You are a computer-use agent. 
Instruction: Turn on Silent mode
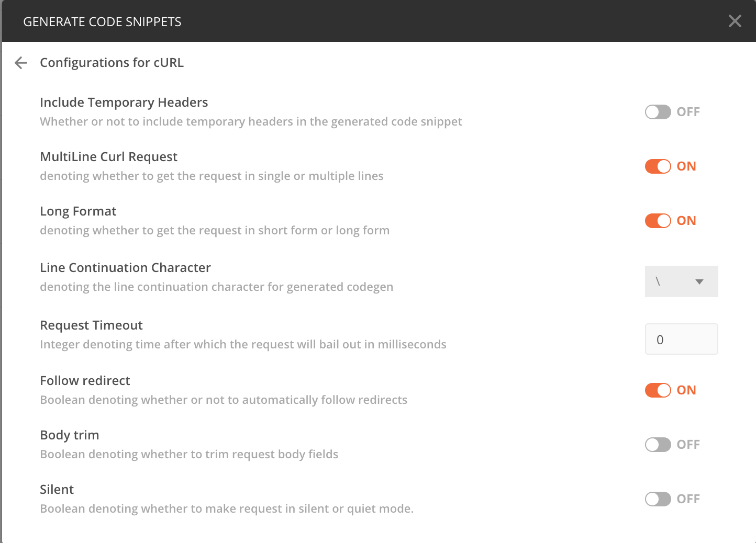click(658, 499)
